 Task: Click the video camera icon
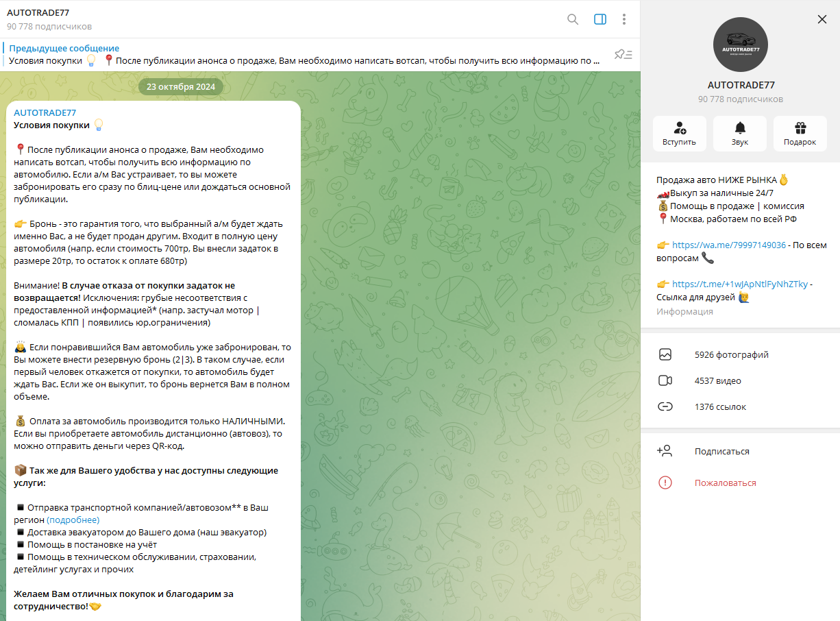[665, 381]
